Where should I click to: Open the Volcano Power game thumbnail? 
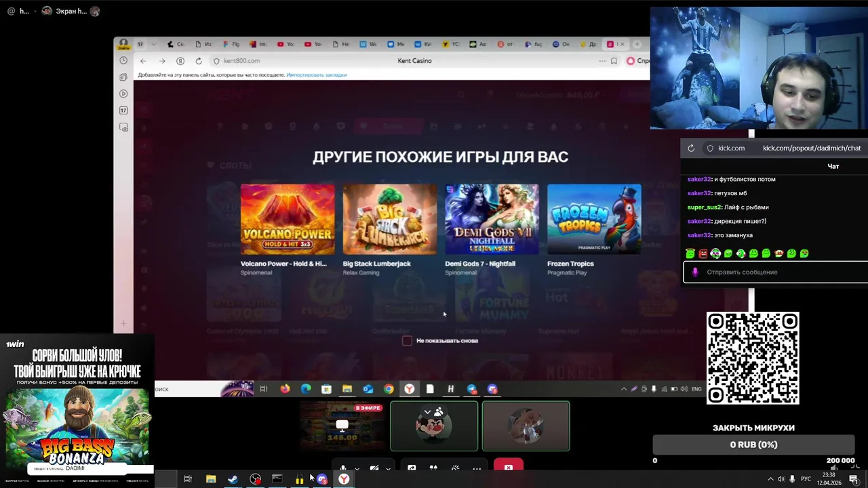(x=288, y=220)
